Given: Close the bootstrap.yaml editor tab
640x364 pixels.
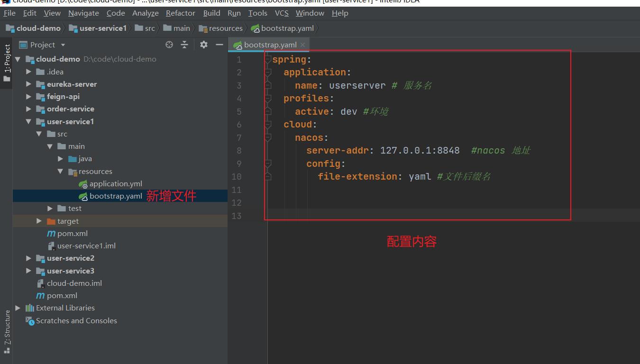Looking at the screenshot, I should pyautogui.click(x=303, y=45).
